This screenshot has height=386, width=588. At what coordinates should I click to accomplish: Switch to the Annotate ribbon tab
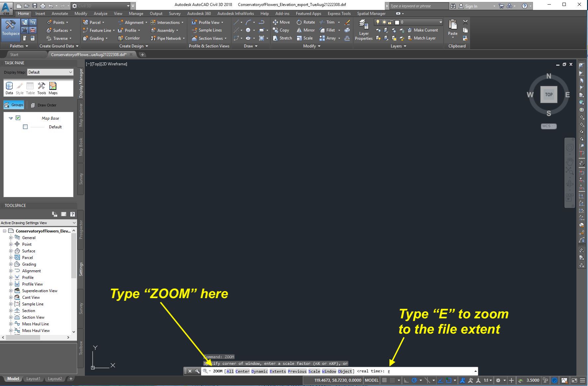coord(60,14)
